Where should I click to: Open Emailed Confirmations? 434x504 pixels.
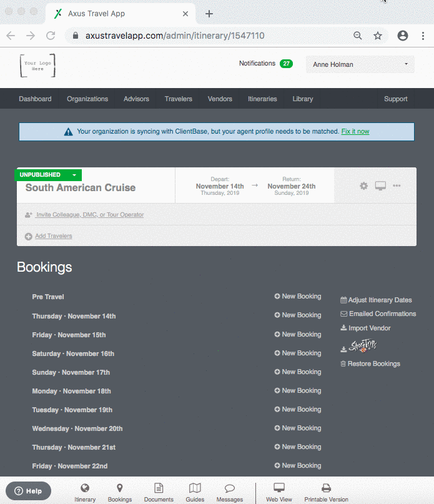378,314
